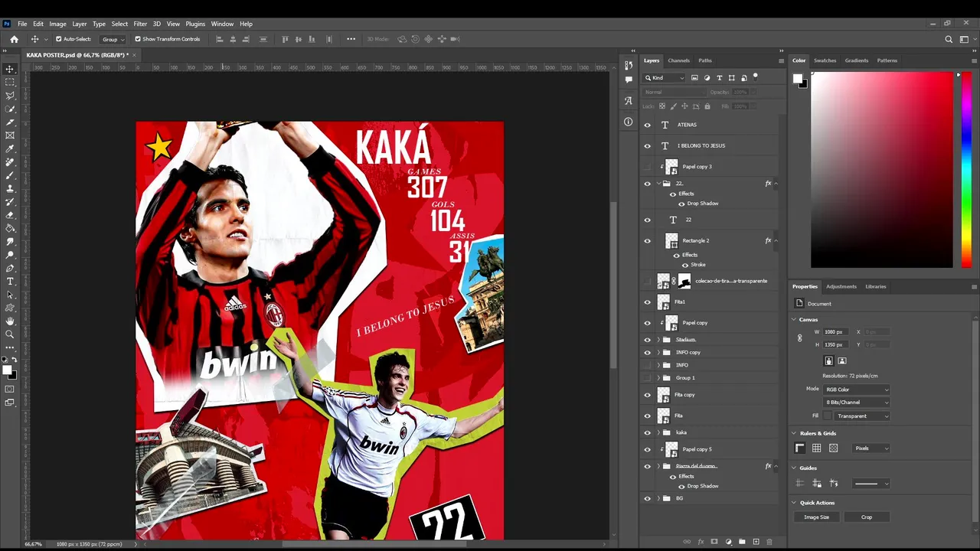The image size is (980, 551).
Task: Select the Eyedropper tool
Action: pos(10,148)
